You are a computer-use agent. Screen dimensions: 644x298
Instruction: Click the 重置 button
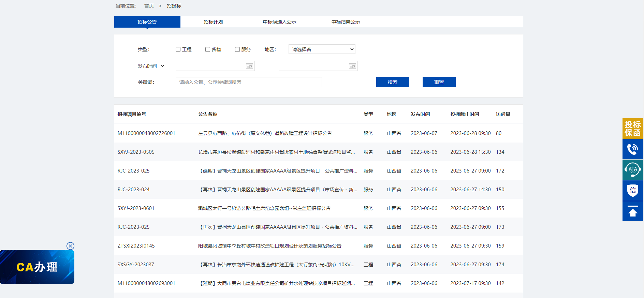point(439,82)
